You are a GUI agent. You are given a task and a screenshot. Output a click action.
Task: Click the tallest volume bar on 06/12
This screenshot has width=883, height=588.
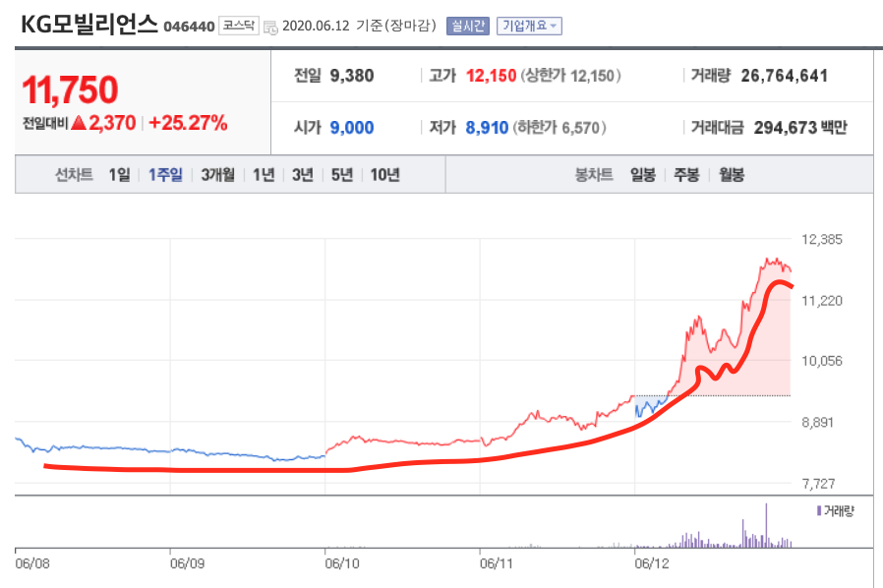(x=766, y=525)
